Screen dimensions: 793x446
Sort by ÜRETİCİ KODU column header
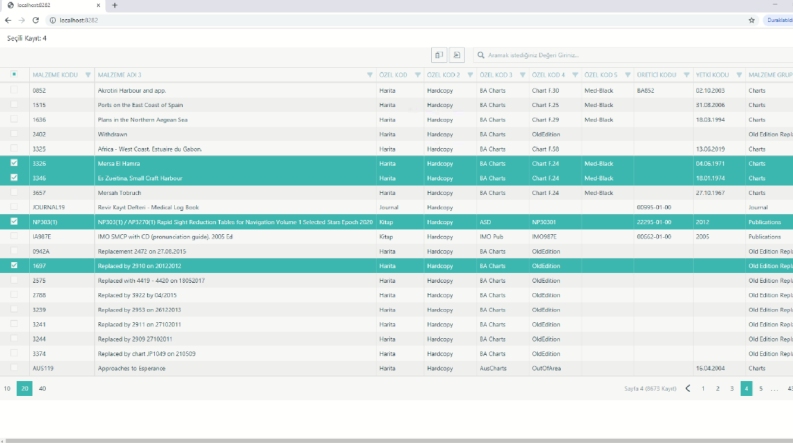pos(656,75)
